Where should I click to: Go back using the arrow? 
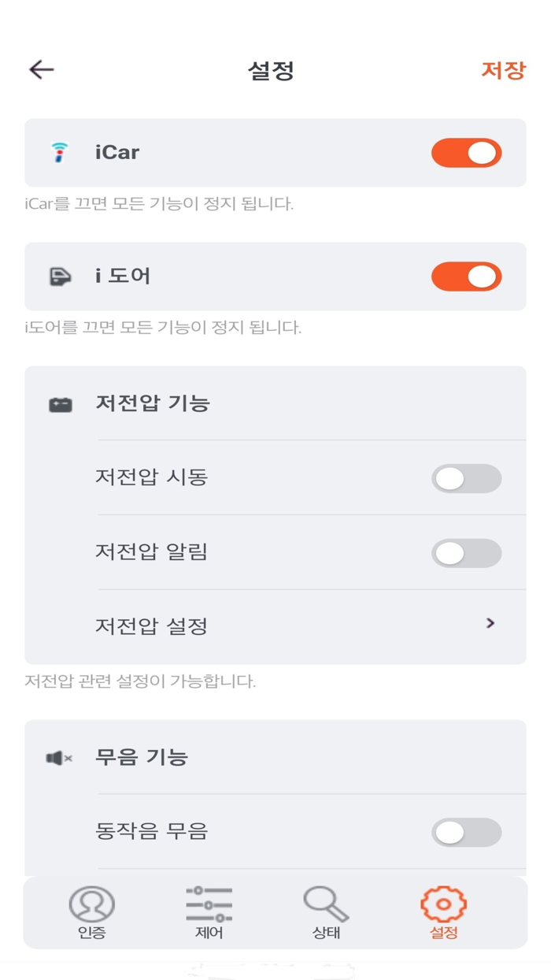click(x=39, y=70)
